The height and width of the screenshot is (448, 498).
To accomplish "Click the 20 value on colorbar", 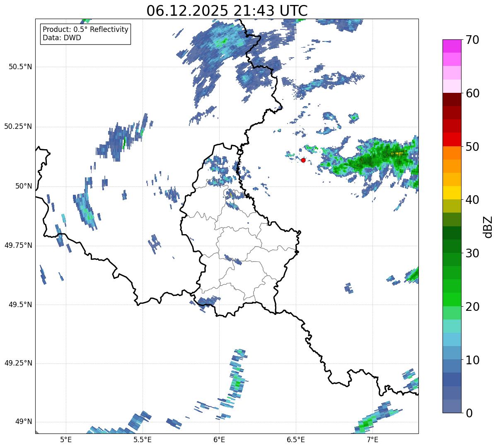I will (472, 307).
